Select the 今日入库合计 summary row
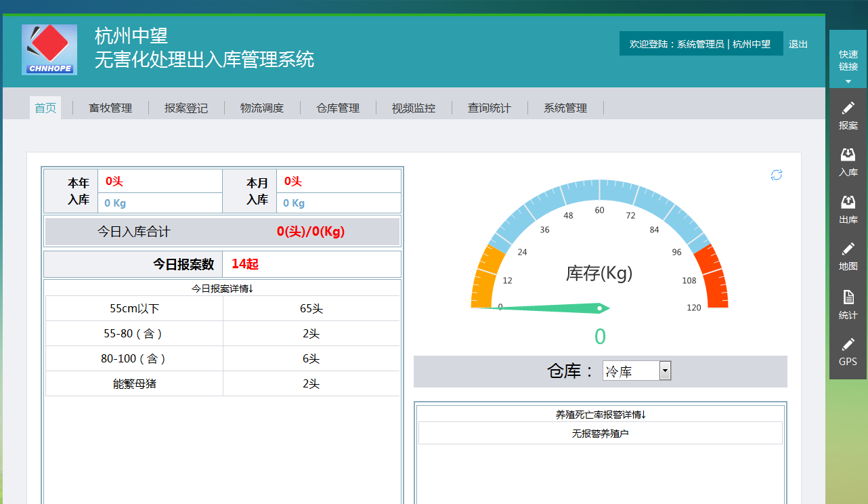 [222, 232]
